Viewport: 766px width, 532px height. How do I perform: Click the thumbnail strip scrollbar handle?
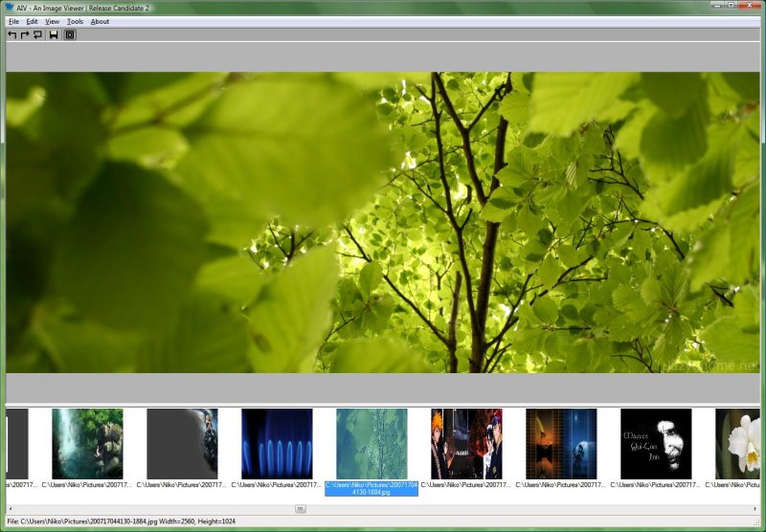300,509
